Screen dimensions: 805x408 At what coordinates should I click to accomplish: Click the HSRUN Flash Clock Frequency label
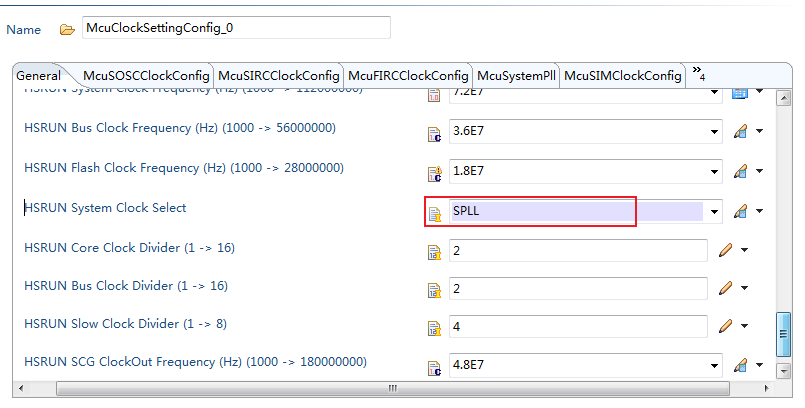[184, 168]
